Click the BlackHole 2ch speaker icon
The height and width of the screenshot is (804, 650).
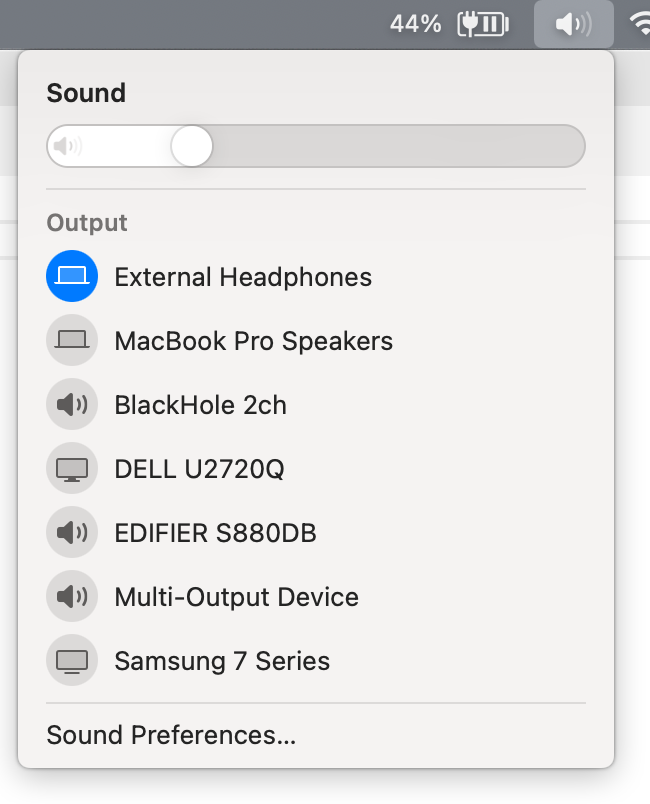point(72,405)
